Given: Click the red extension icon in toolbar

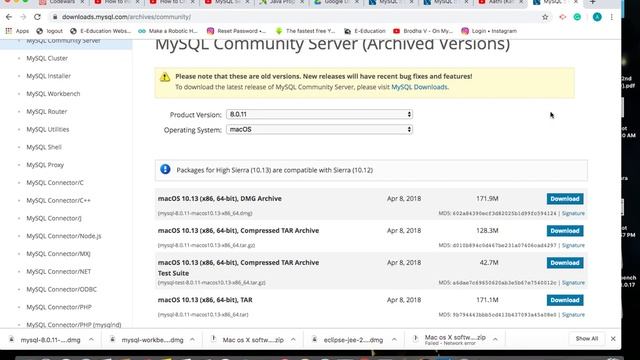Looking at the screenshot, I should pyautogui.click(x=563, y=17).
